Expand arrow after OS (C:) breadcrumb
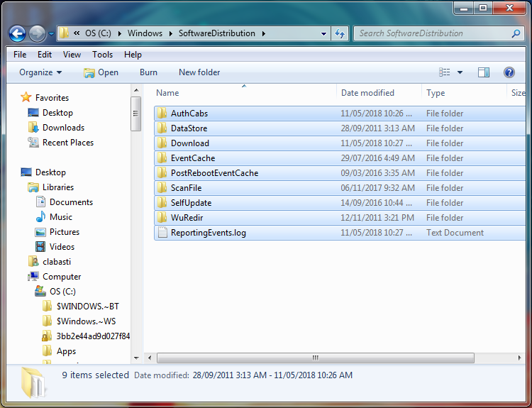 click(120, 33)
